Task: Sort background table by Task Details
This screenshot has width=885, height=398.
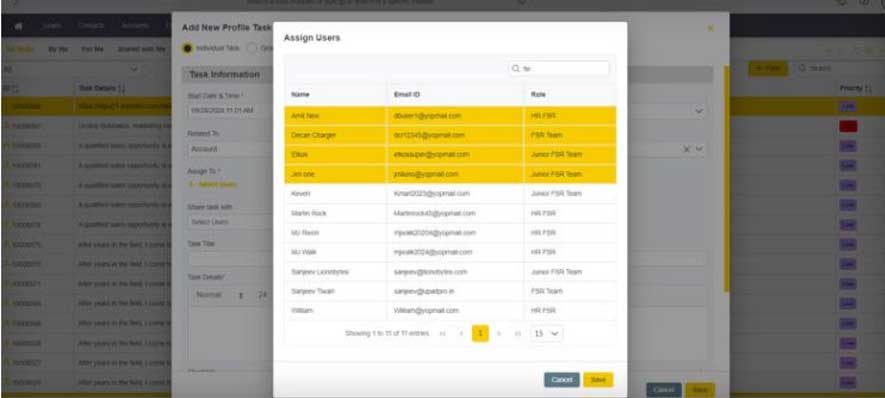Action: [102, 89]
